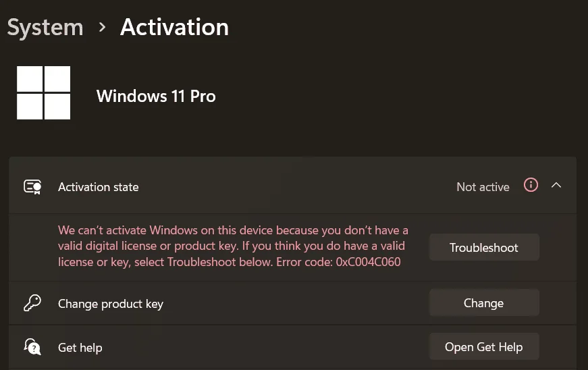The height and width of the screenshot is (370, 588).
Task: Click the Not active status text
Action: click(483, 186)
